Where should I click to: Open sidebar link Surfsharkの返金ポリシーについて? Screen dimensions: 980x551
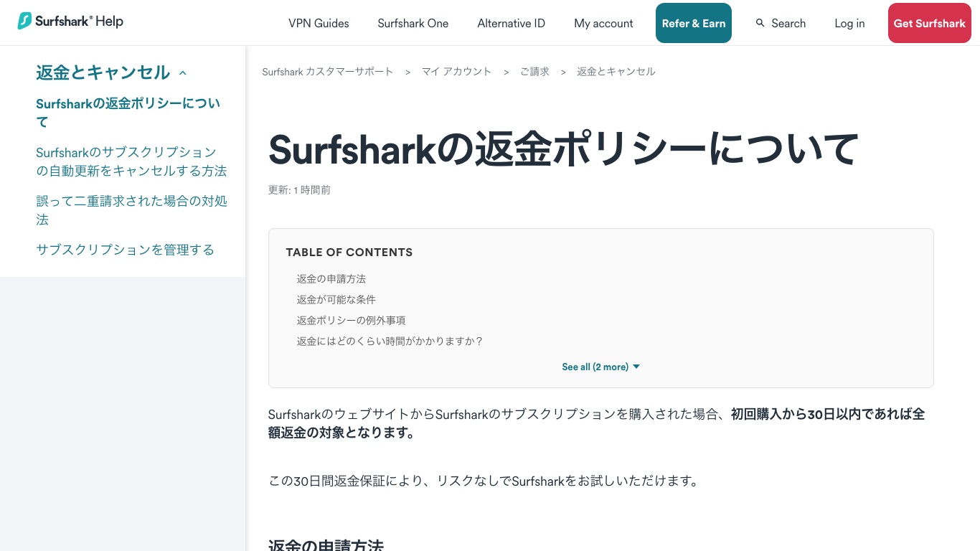[128, 113]
